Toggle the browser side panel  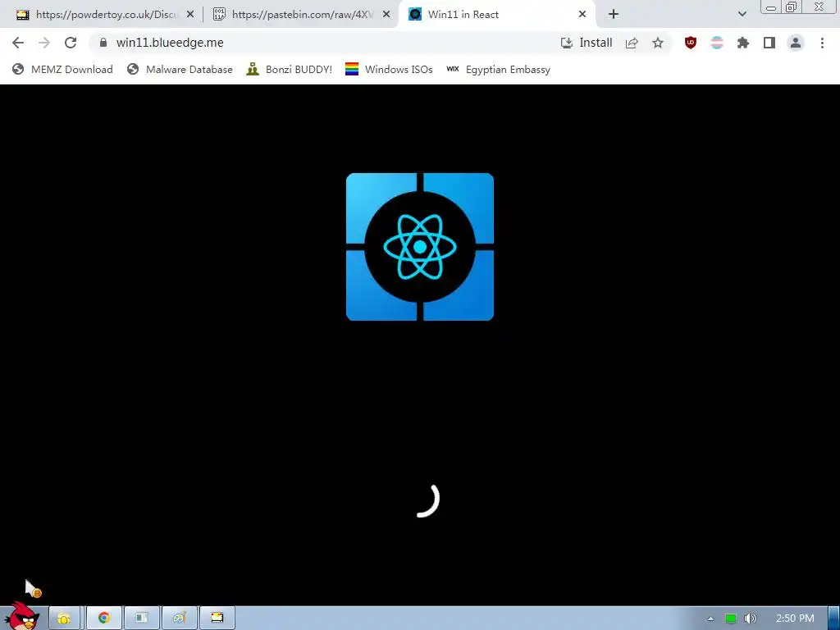tap(769, 43)
